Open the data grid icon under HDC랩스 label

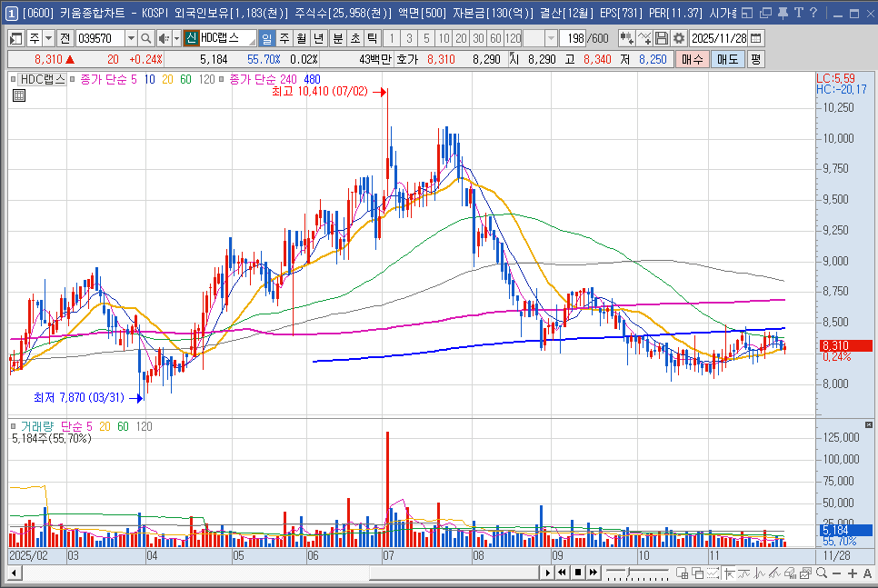[x=19, y=95]
